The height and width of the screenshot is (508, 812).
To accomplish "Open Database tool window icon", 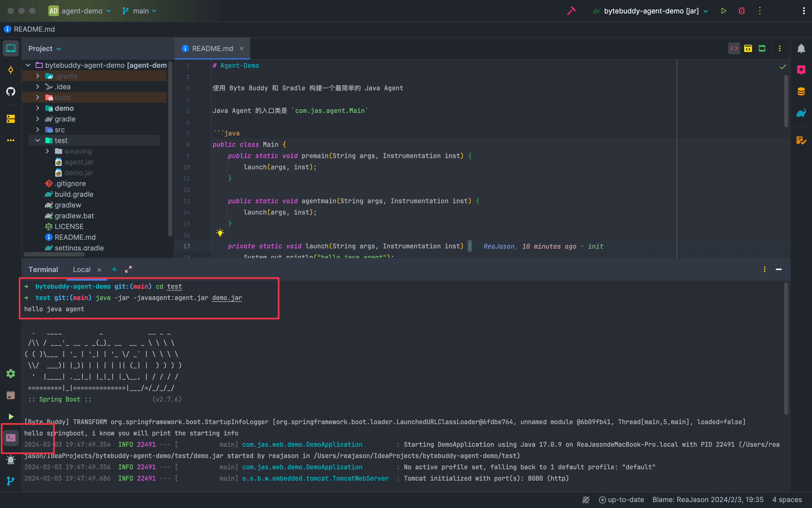I will tap(801, 91).
